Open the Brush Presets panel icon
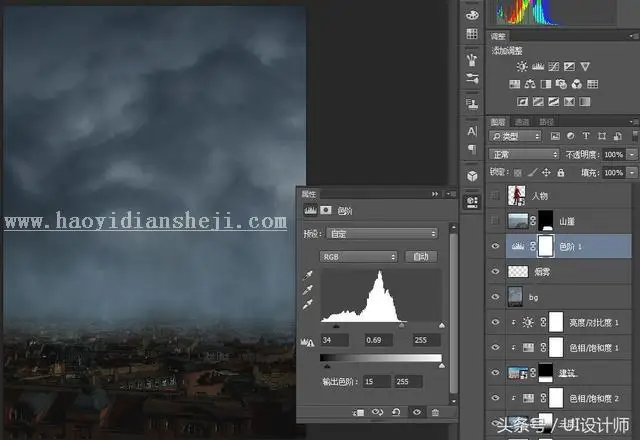The image size is (640, 440). pyautogui.click(x=472, y=60)
